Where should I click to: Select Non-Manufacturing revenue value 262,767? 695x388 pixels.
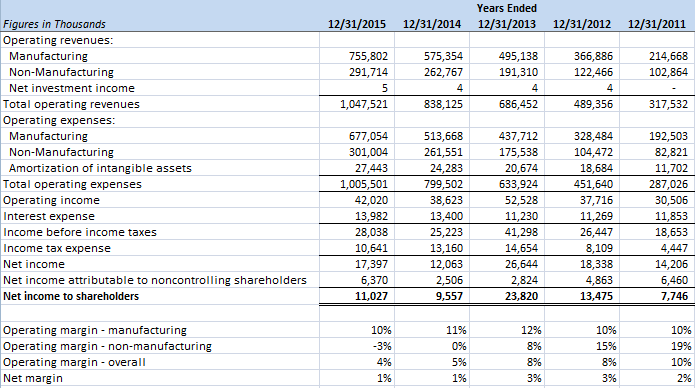click(x=443, y=72)
